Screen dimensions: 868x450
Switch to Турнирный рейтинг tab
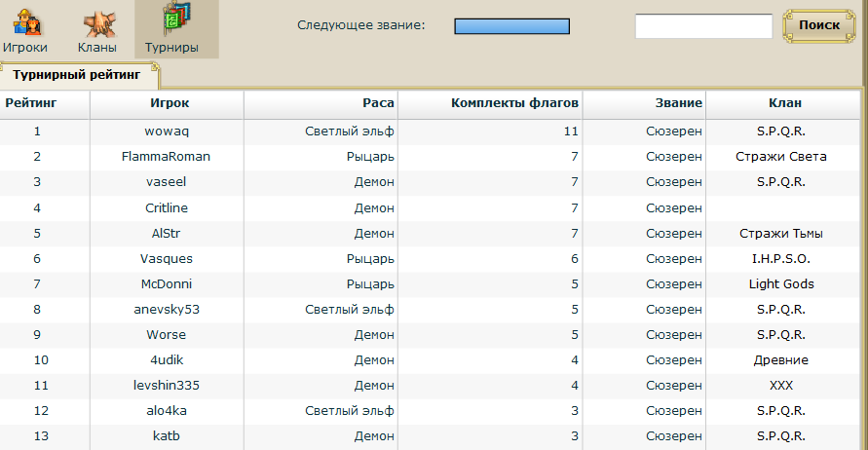[77, 74]
